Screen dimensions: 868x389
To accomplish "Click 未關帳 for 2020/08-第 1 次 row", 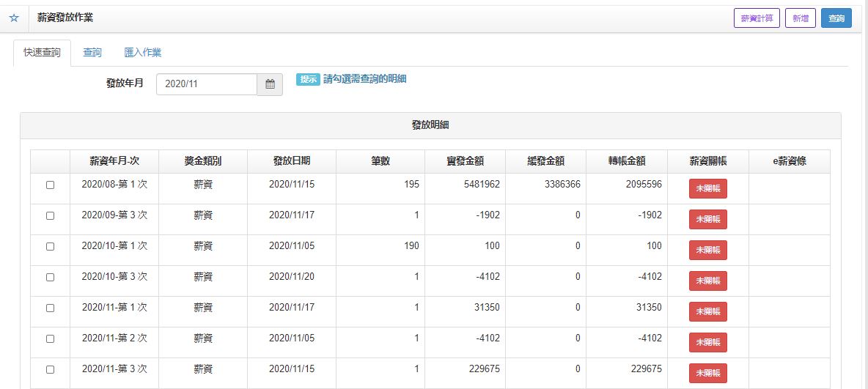I will 708,189.
